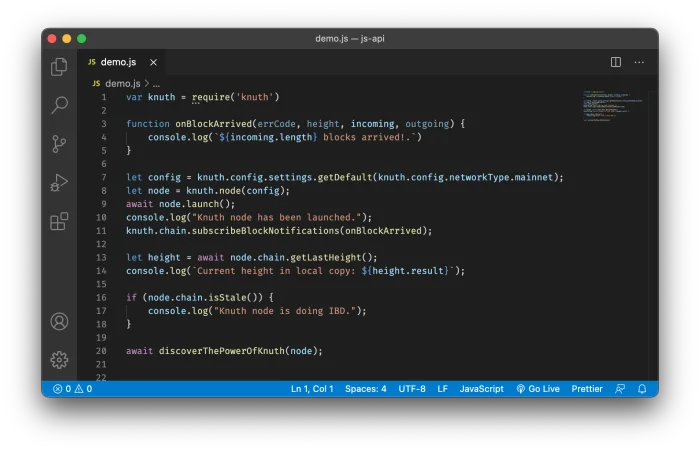Open the Accounts menu
The image size is (700, 452).
(x=59, y=321)
